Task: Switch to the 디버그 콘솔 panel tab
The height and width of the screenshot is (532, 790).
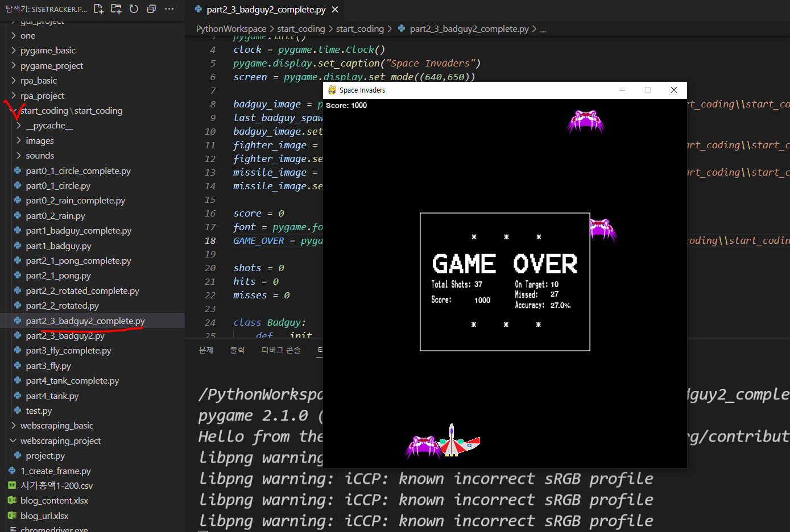Action: coord(281,350)
